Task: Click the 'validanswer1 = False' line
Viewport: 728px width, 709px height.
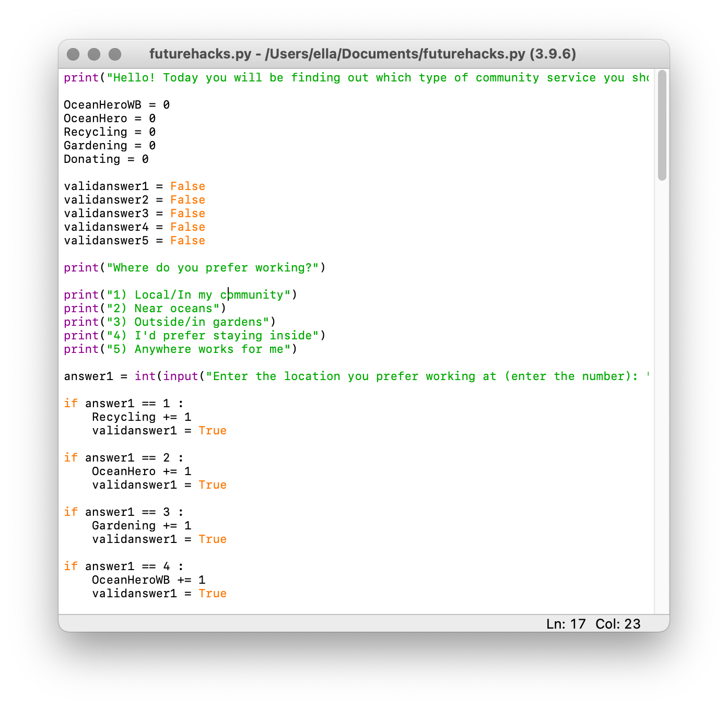Action: tap(135, 186)
